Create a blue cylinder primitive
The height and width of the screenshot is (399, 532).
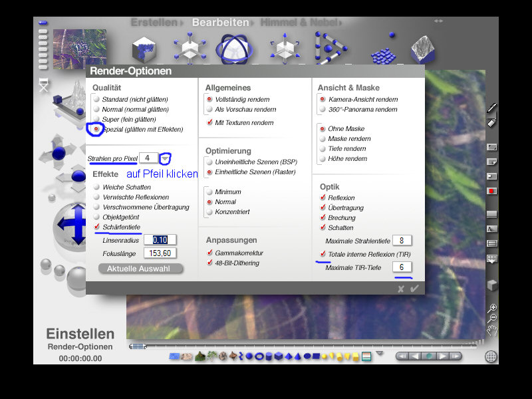coord(269,356)
